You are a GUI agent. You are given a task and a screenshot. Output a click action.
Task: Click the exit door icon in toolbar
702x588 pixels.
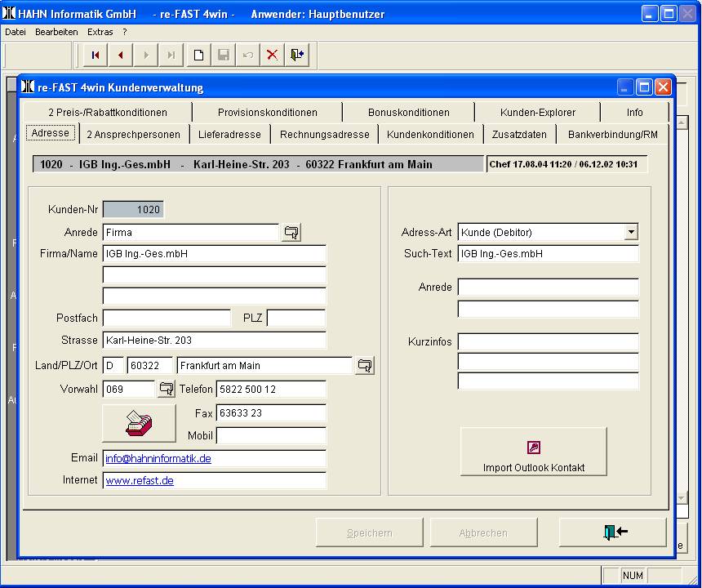297,55
